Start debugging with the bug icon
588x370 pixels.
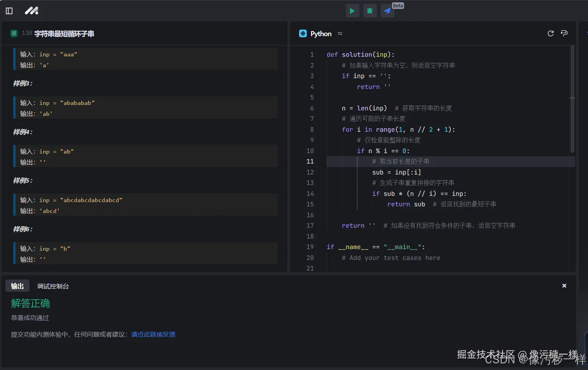pyautogui.click(x=369, y=11)
